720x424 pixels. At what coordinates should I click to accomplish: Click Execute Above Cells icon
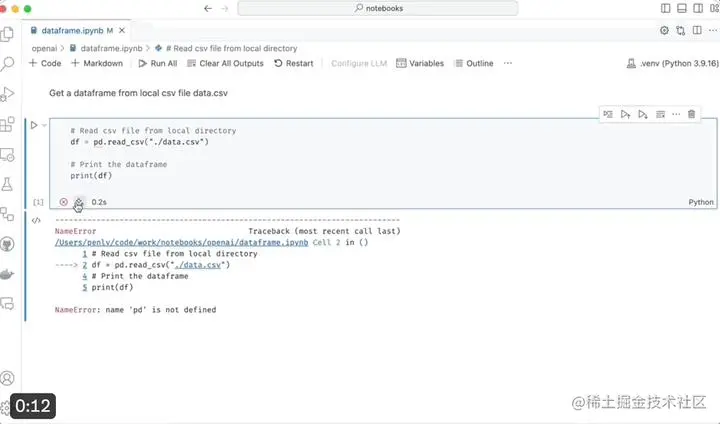(625, 114)
